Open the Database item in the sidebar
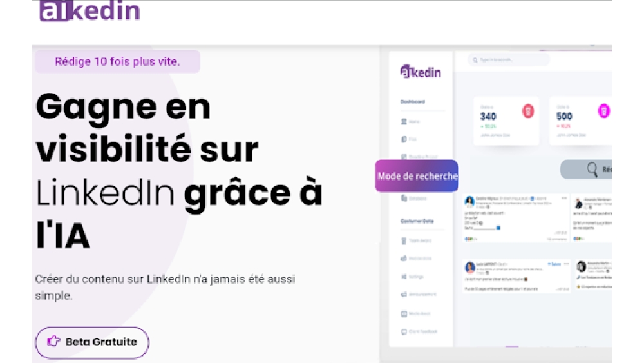Viewport: 644px width, 363px height. tap(414, 198)
